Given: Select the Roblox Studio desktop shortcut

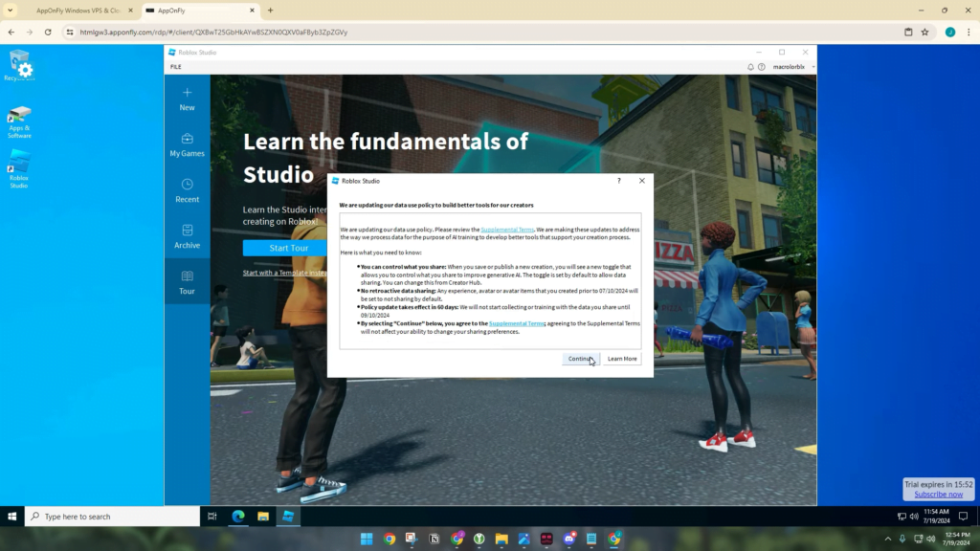Looking at the screenshot, I should point(19,169).
